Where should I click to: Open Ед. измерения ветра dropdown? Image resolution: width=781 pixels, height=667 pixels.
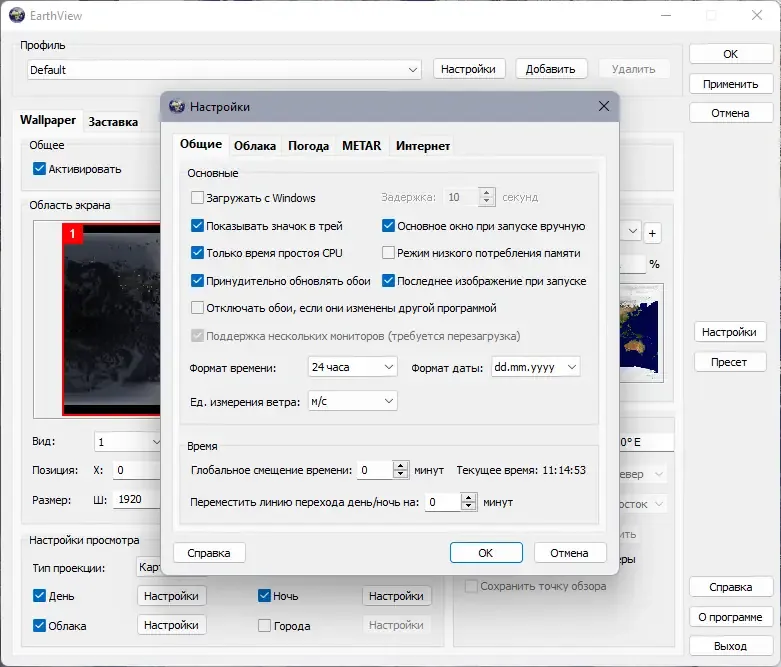tap(353, 401)
